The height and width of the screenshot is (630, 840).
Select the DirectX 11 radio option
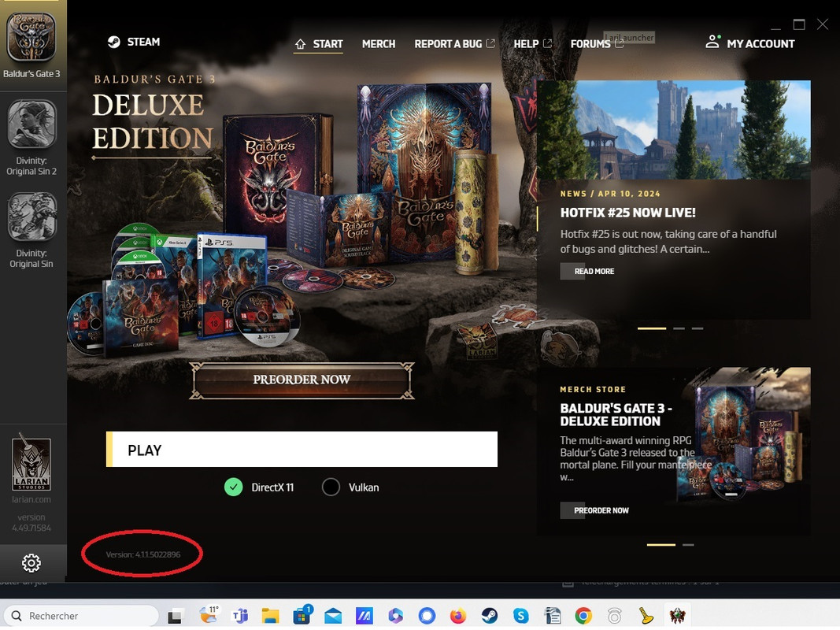[x=233, y=487]
